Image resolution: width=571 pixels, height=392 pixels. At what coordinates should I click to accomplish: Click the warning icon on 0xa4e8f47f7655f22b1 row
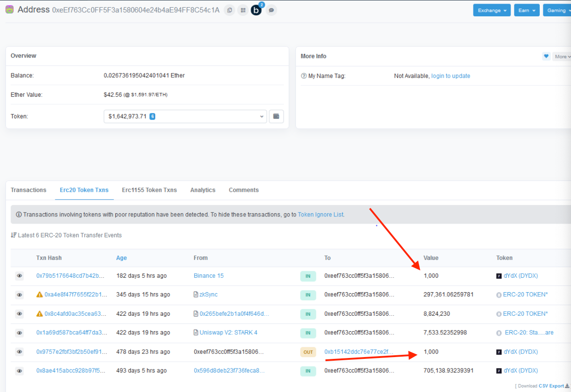coord(40,294)
